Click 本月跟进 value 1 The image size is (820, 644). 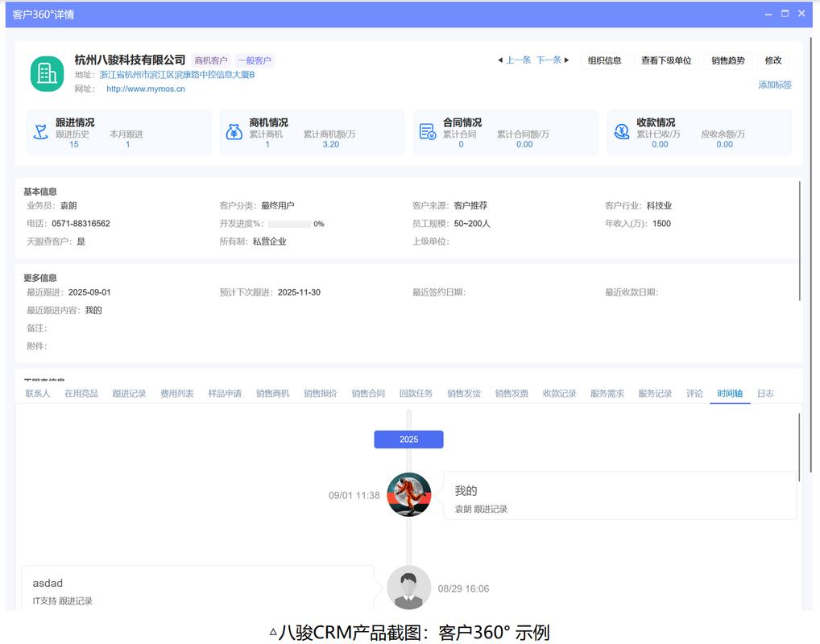tap(127, 144)
